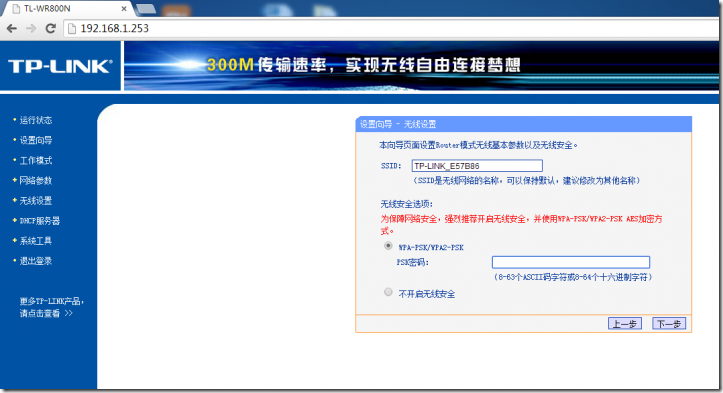Image resolution: width=723 pixels, height=393 pixels.
Task: Follow the 更多TP-LINK产品 请点击查看 link
Action: pos(51,307)
